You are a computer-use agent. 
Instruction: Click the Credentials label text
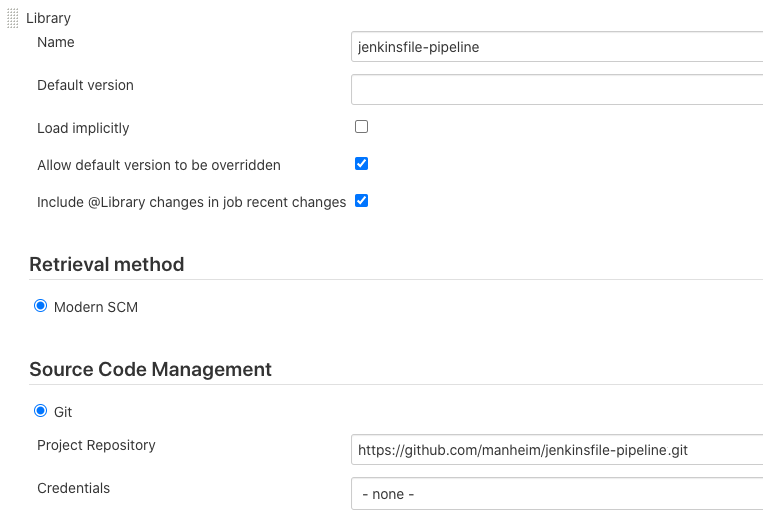click(x=73, y=488)
